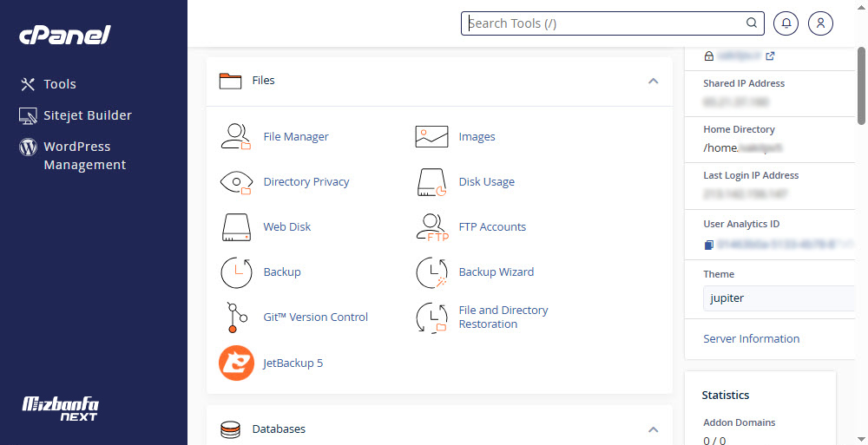
Task: Click the Disk Usage drive icon
Action: tap(431, 182)
